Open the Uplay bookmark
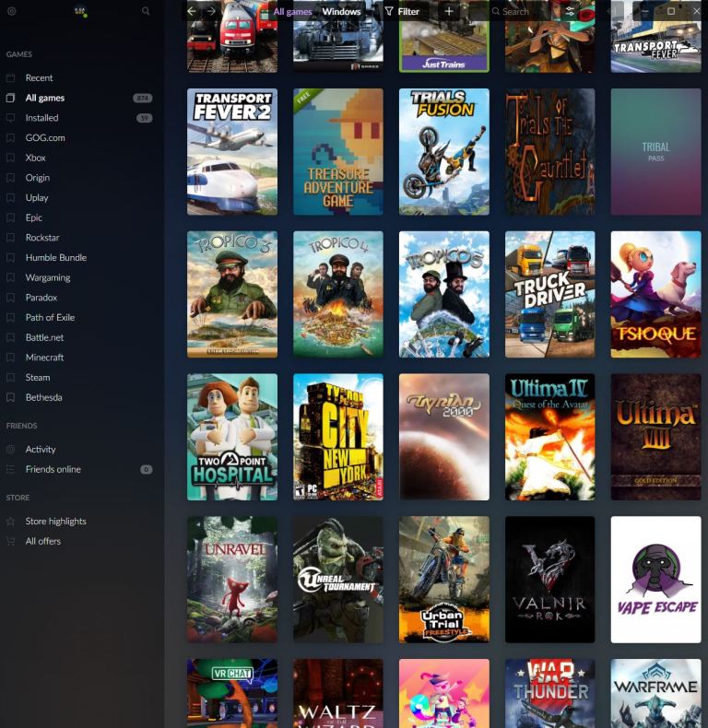This screenshot has height=728, width=708. coord(37,198)
